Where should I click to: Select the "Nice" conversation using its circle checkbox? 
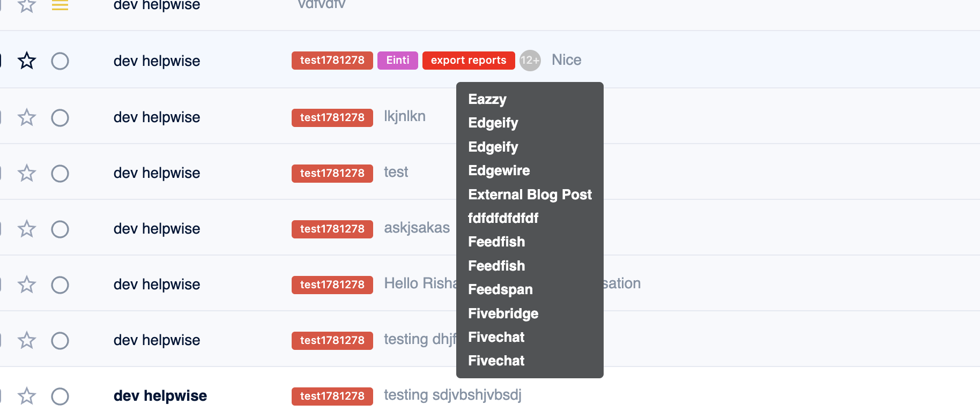(60, 61)
